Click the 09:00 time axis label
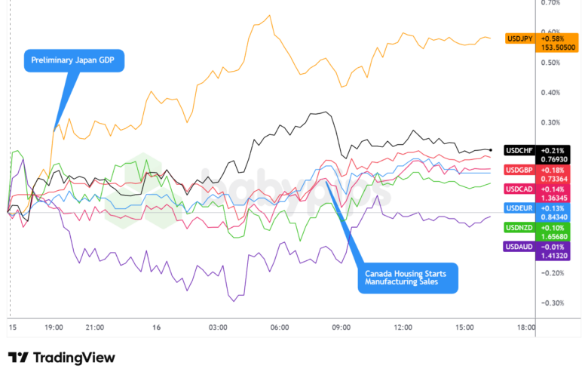Viewport: 588px width, 378px height. click(x=341, y=328)
